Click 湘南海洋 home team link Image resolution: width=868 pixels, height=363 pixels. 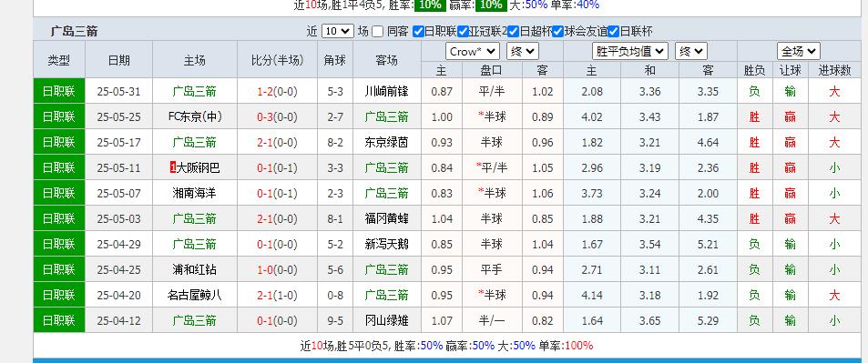click(x=194, y=193)
